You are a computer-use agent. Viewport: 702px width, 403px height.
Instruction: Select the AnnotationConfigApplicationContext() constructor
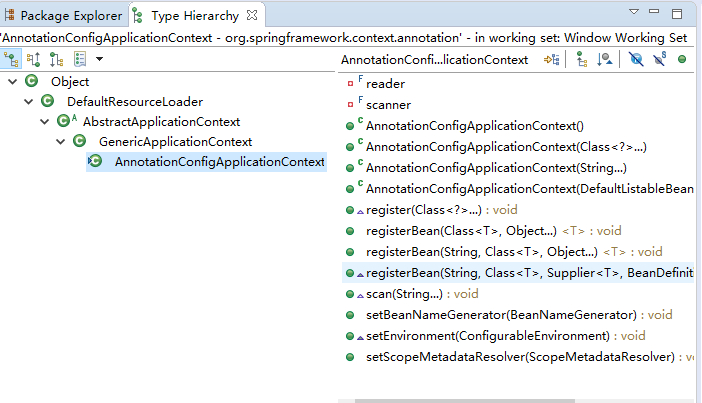475,126
